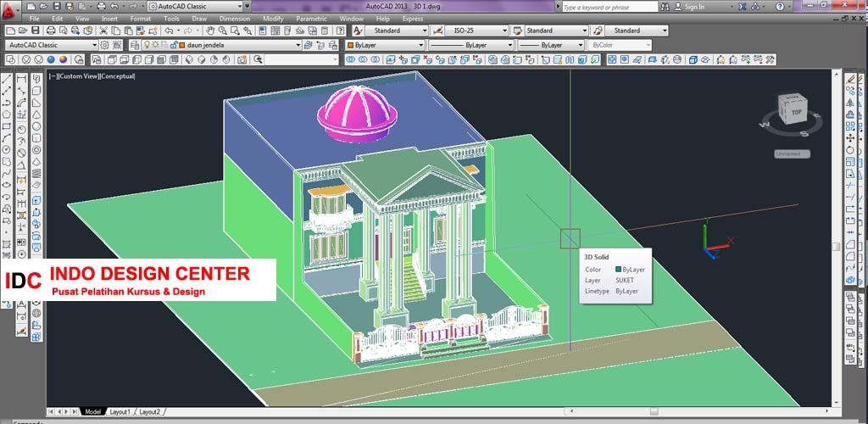Switch to the Layout2 tab
Viewport: 868px width, 424px height.
pos(149,412)
